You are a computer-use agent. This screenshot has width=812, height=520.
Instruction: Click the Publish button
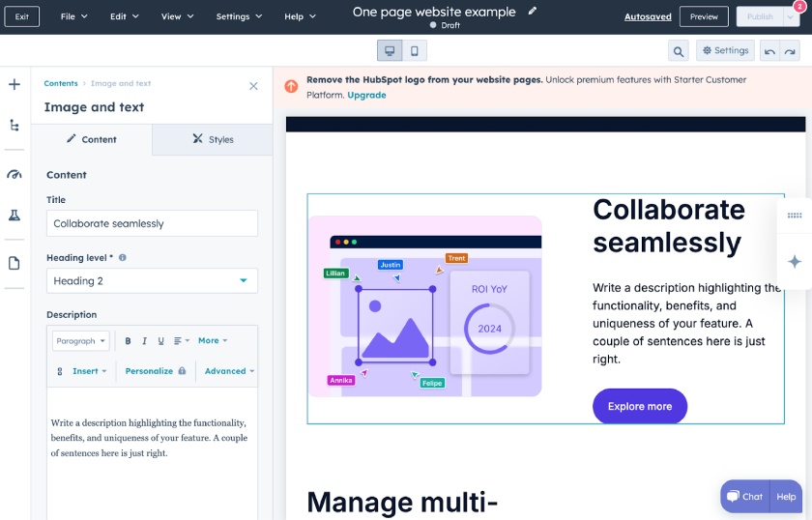pyautogui.click(x=760, y=16)
